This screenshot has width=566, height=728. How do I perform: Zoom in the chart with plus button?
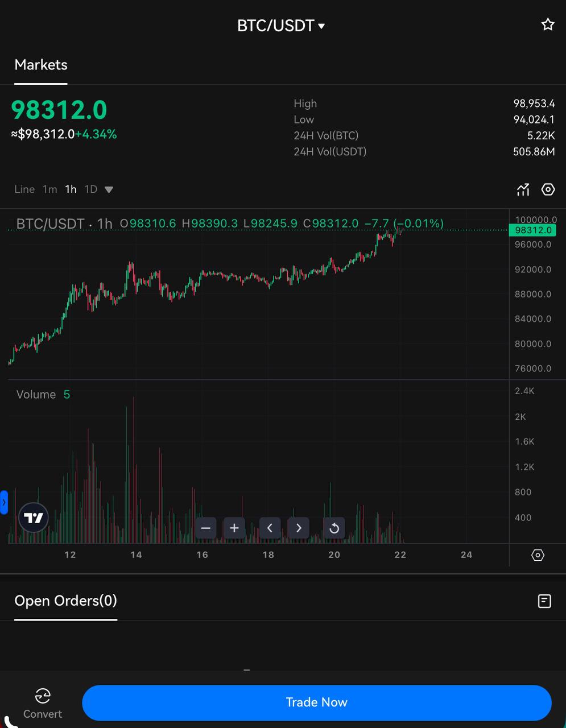click(234, 528)
